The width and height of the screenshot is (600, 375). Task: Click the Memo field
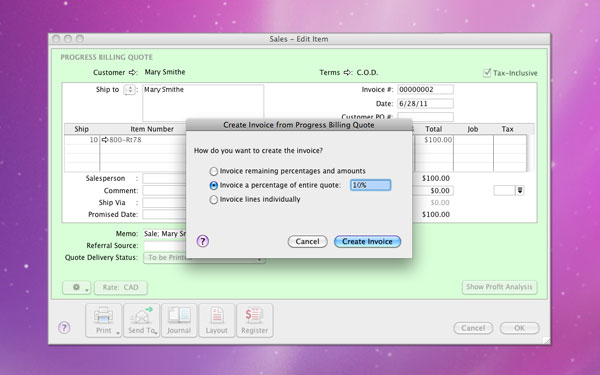pos(165,233)
